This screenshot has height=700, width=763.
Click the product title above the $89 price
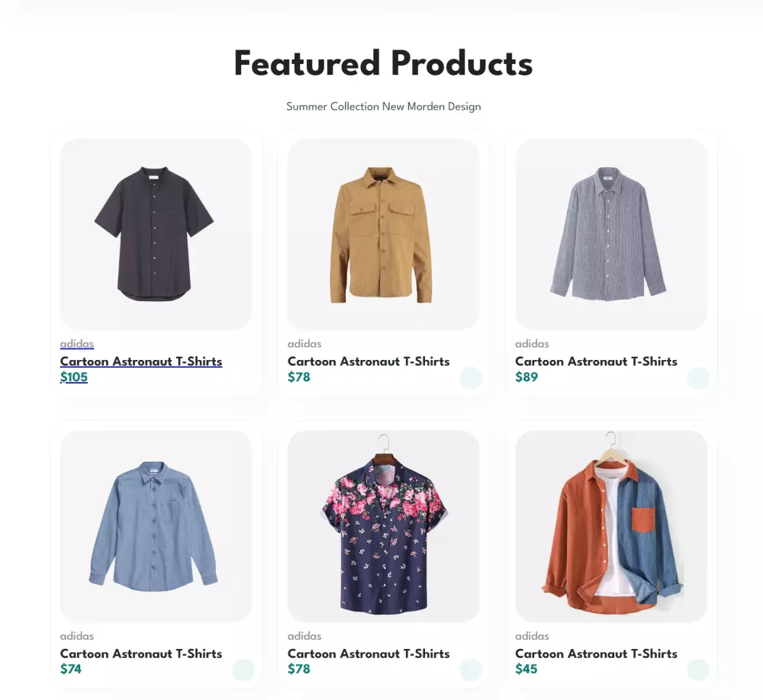coord(596,361)
